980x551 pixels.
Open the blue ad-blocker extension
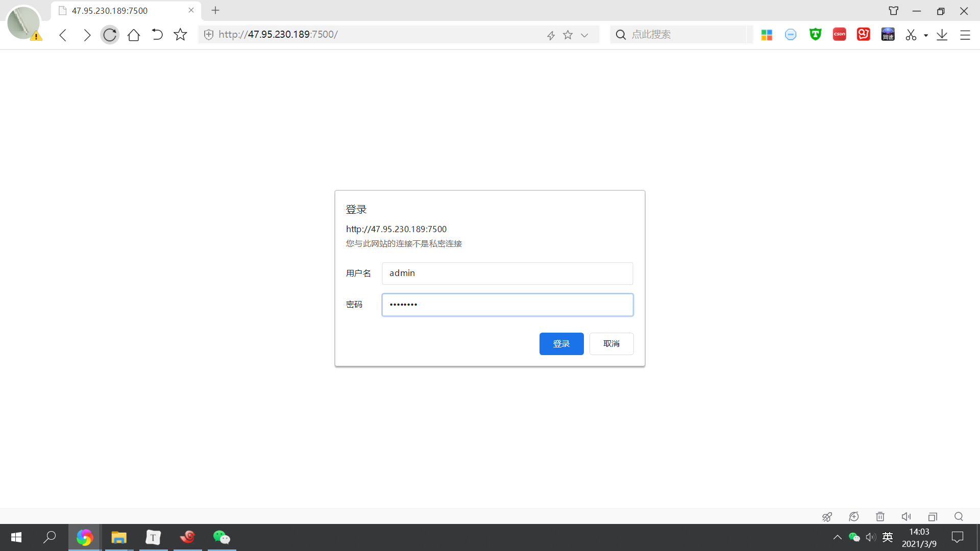(791, 34)
